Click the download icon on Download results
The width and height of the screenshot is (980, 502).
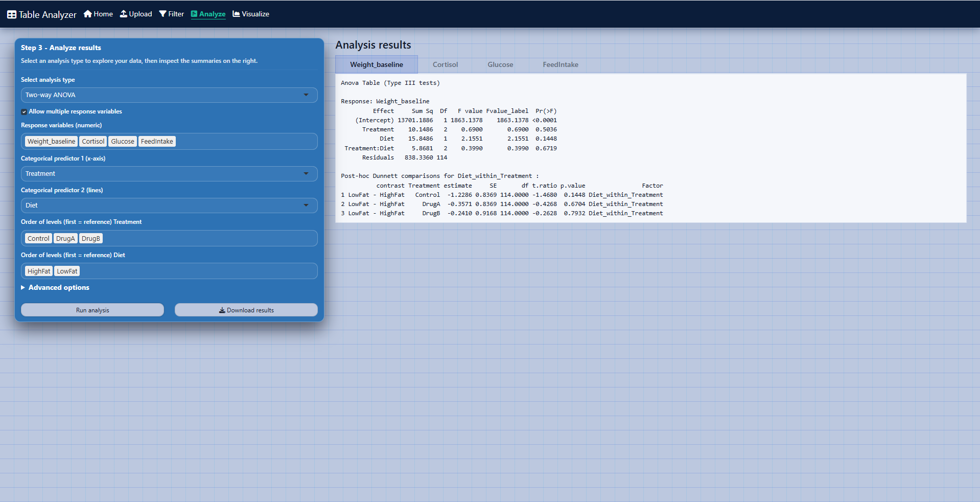point(222,310)
